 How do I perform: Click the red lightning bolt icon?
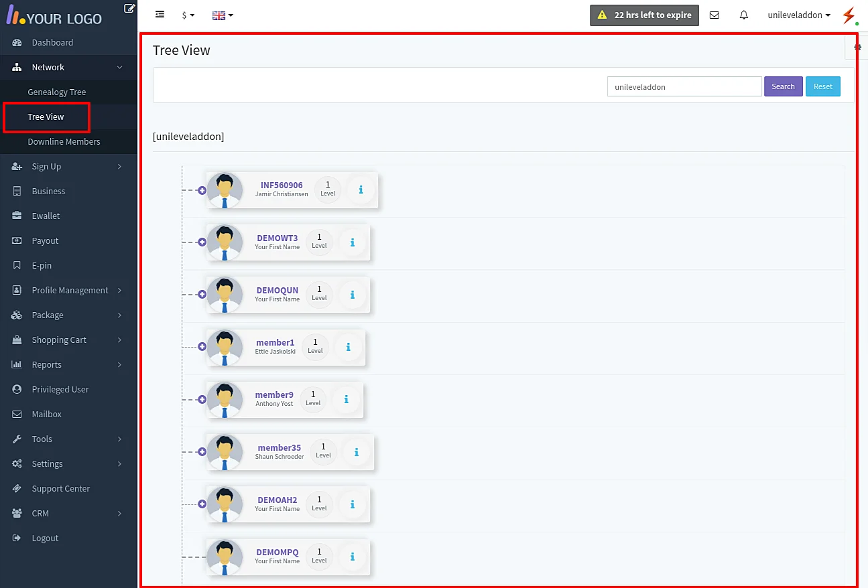coord(849,15)
